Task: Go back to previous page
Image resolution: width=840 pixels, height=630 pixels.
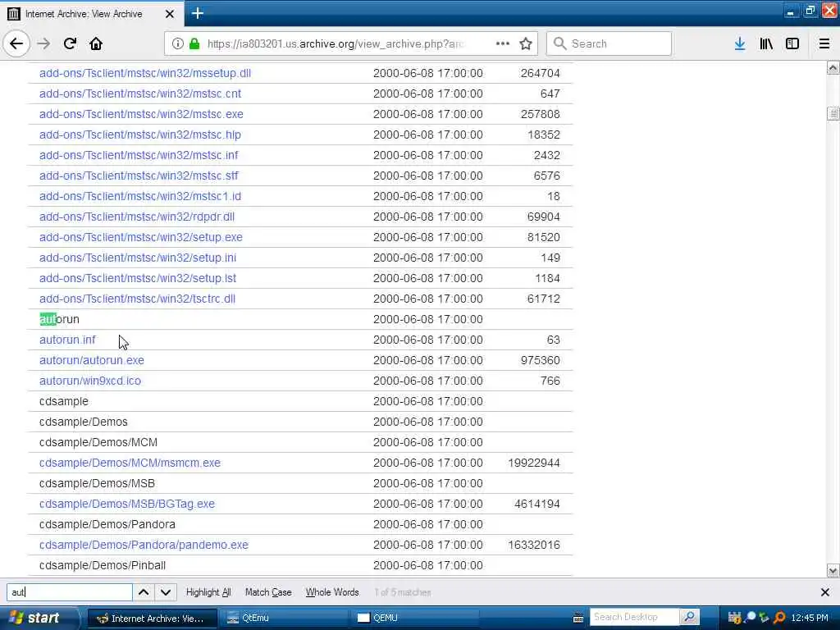Action: click(16, 43)
